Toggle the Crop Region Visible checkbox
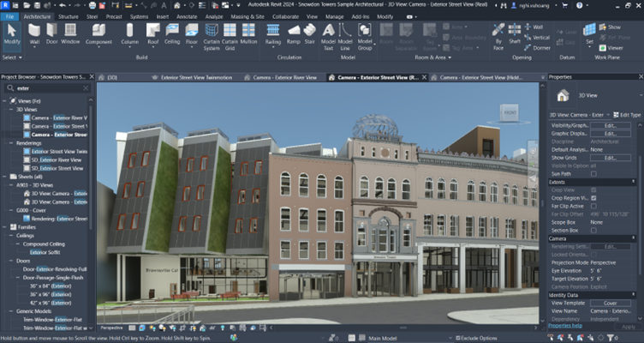Screen dimensions: 644x343 coord(593,198)
